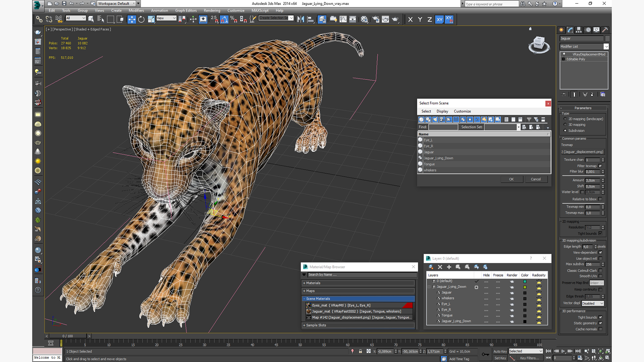This screenshot has width=644, height=362.
Task: Play the animation
Action: [x=563, y=351]
